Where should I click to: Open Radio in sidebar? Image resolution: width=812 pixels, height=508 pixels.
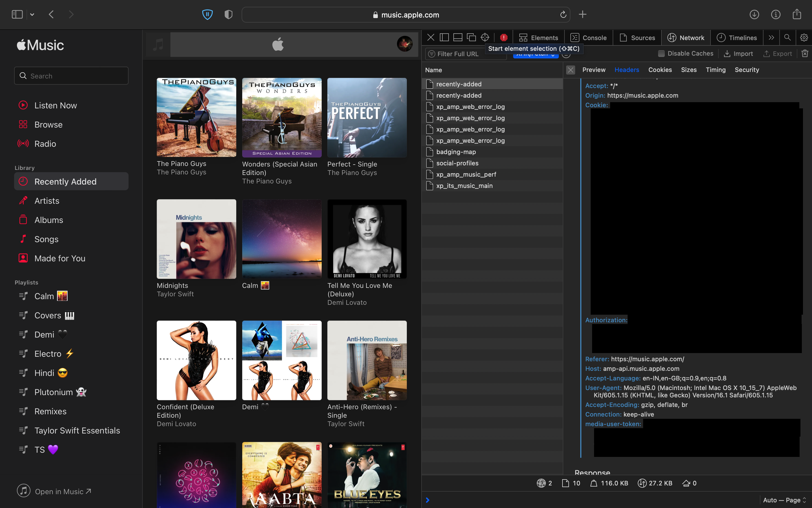pyautogui.click(x=45, y=143)
